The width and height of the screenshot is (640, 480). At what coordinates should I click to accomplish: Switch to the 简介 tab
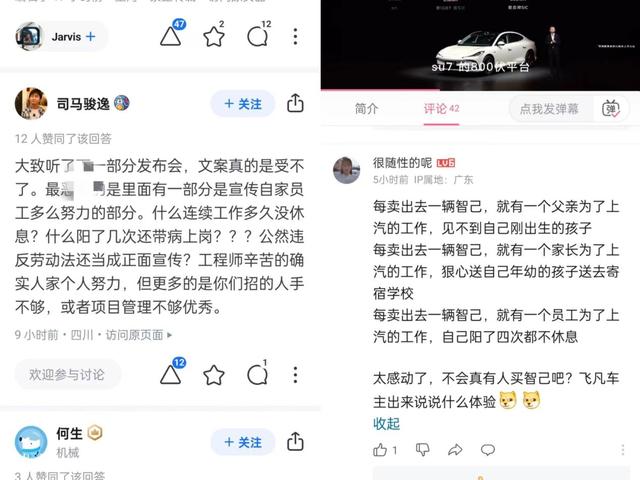pyautogui.click(x=366, y=109)
